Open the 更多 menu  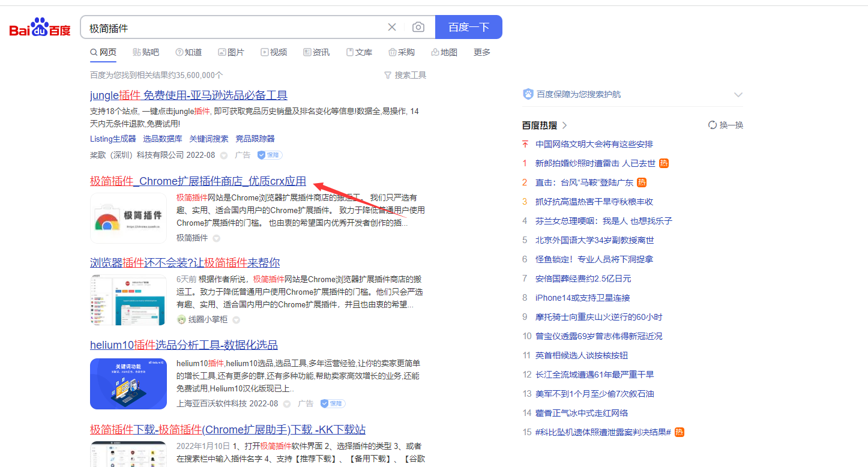coord(482,52)
